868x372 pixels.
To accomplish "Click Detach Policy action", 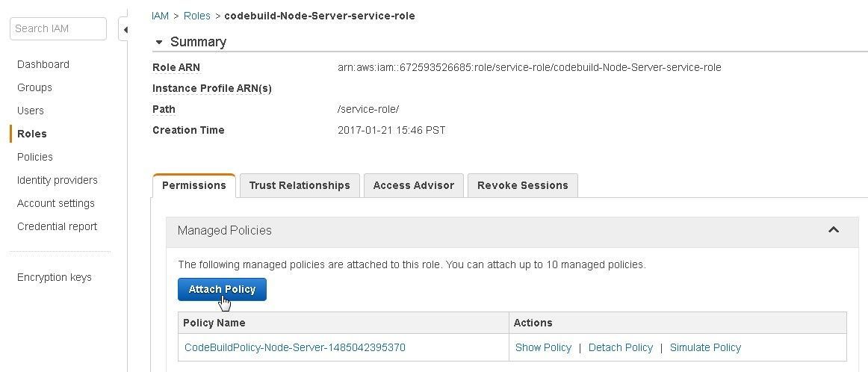I will [621, 347].
